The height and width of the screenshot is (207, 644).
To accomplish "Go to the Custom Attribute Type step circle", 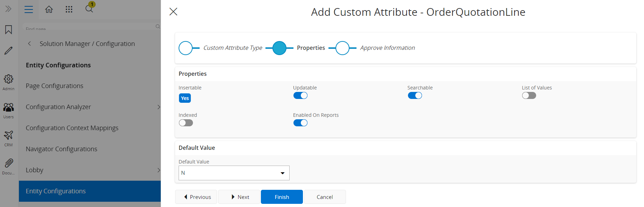I will (x=186, y=48).
